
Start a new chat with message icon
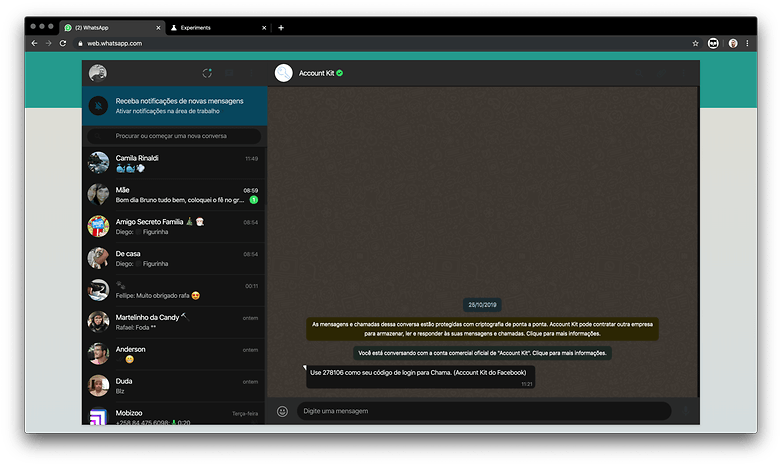229,73
